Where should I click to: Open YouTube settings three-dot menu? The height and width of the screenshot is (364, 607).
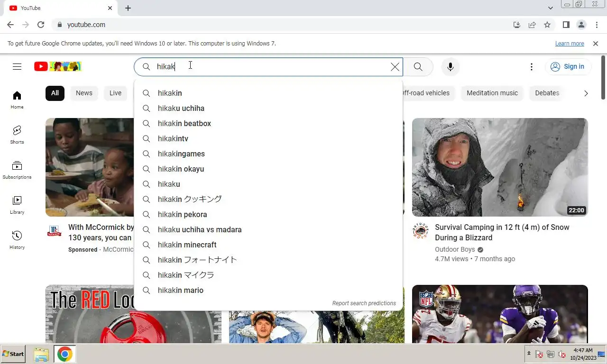(532, 67)
